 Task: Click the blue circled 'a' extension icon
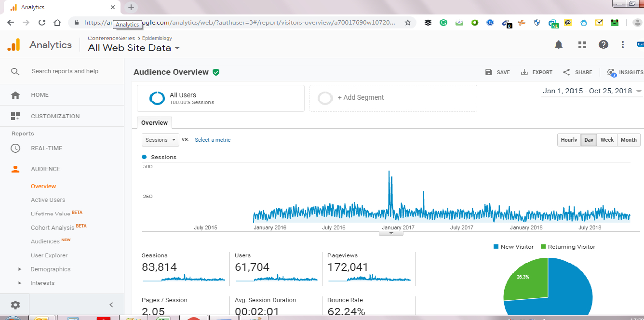pos(490,23)
